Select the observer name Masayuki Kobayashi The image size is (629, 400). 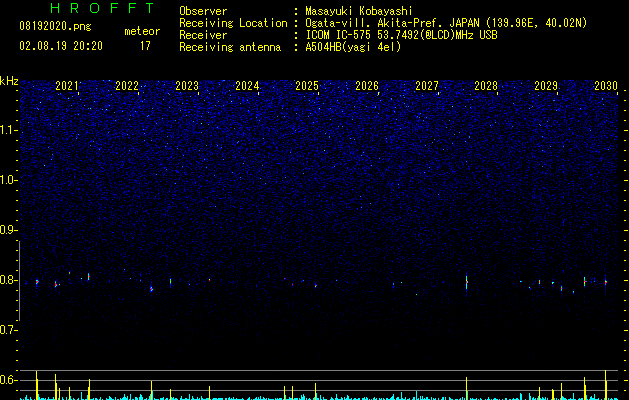pyautogui.click(x=359, y=11)
